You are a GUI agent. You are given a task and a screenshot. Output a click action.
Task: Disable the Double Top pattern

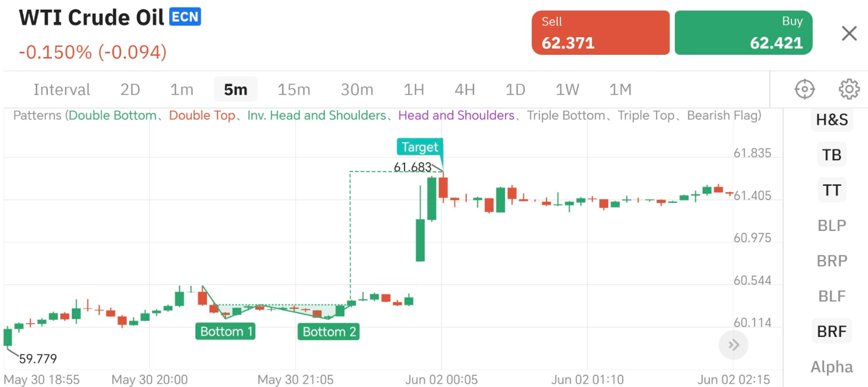tap(202, 115)
